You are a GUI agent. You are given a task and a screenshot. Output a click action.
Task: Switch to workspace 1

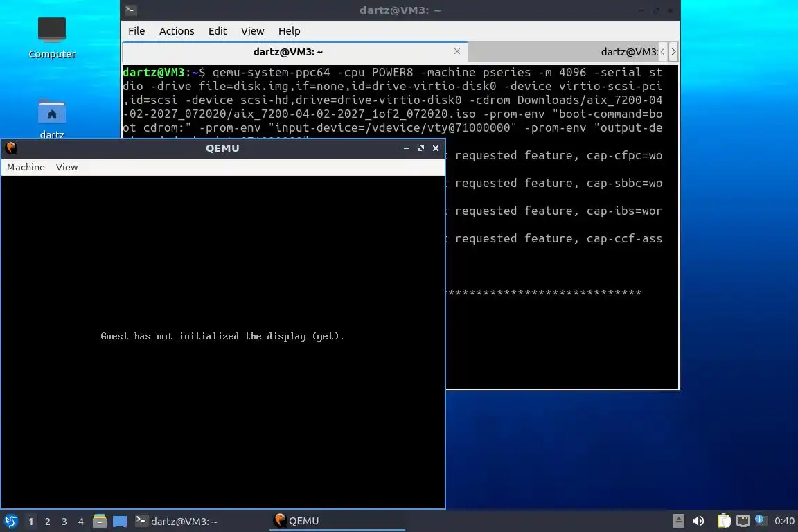30,522
